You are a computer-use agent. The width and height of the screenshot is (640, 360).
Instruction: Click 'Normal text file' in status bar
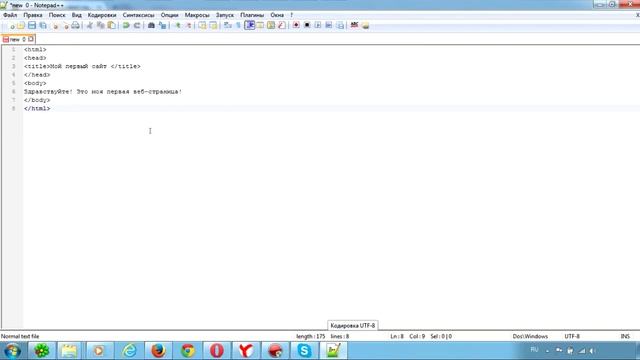click(x=20, y=336)
